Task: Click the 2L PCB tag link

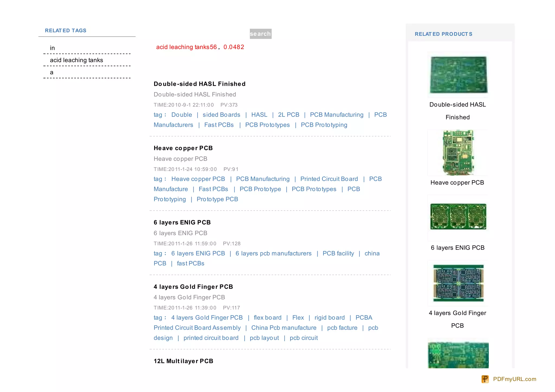Action: (289, 115)
